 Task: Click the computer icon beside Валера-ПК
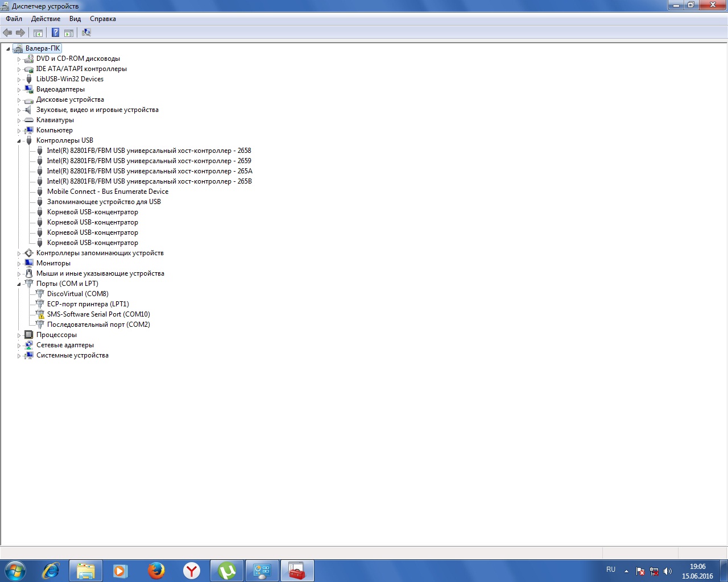(x=18, y=48)
